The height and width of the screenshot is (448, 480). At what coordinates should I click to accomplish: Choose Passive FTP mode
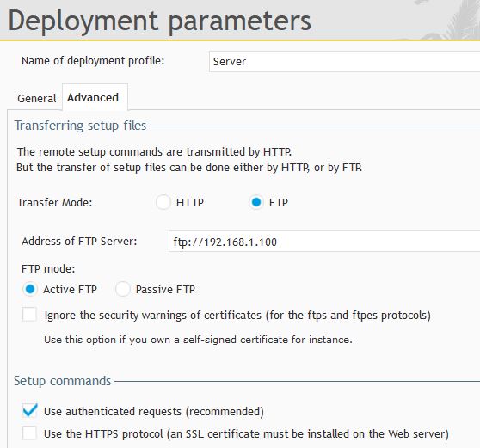tap(122, 289)
